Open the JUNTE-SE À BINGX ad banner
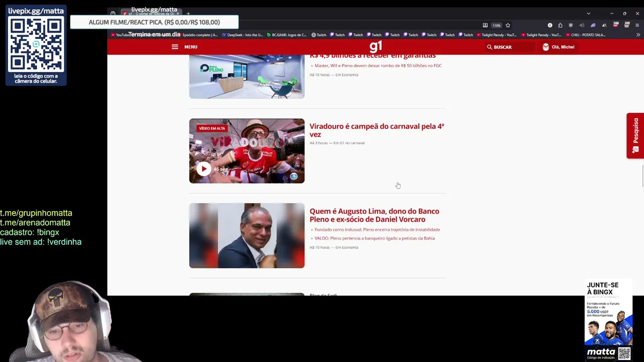 pos(608,321)
